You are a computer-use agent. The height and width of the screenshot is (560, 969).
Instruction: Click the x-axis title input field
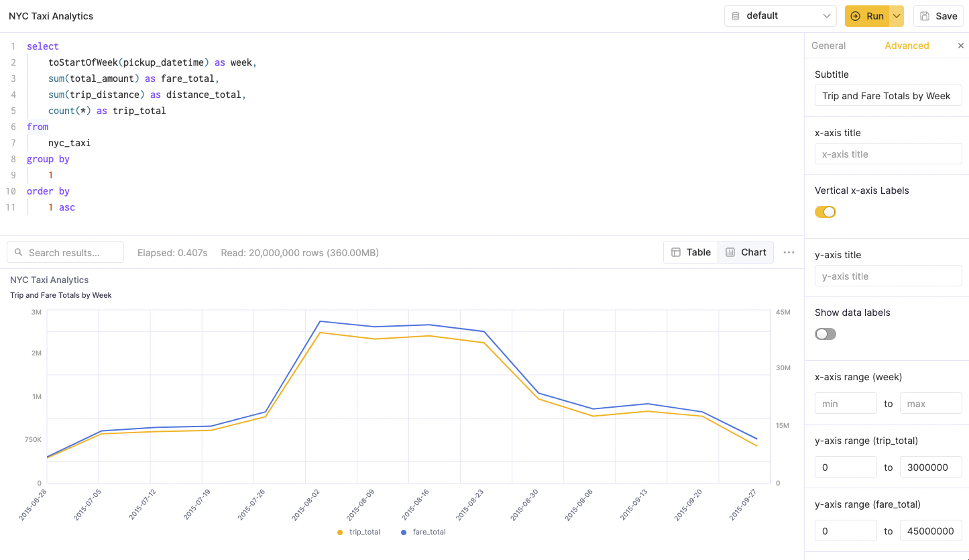click(888, 154)
